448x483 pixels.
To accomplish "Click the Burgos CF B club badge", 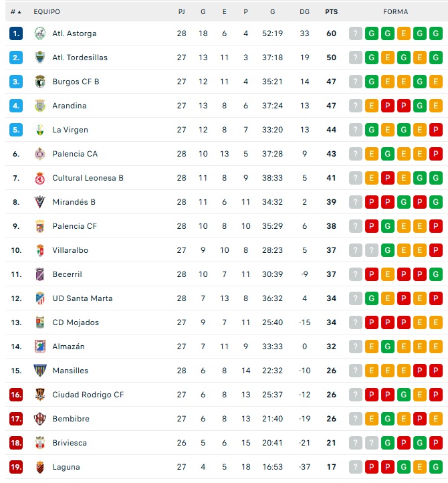I will click(39, 82).
